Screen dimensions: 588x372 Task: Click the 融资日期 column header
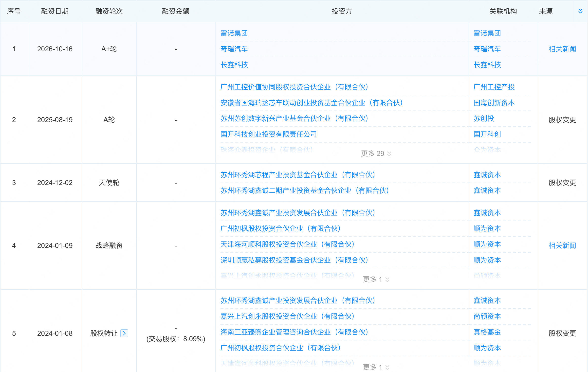click(55, 11)
